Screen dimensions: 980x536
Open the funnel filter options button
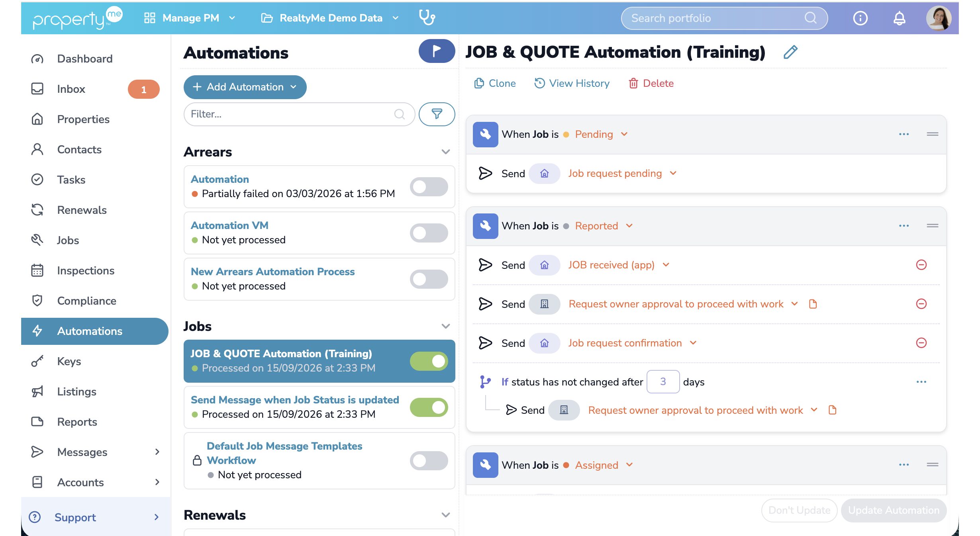coord(437,114)
